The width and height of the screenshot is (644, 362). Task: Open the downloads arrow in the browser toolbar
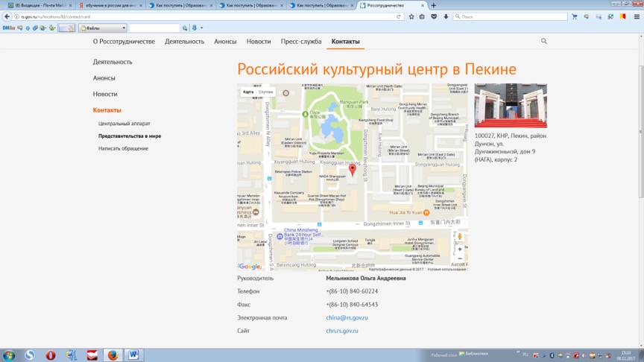click(x=446, y=16)
